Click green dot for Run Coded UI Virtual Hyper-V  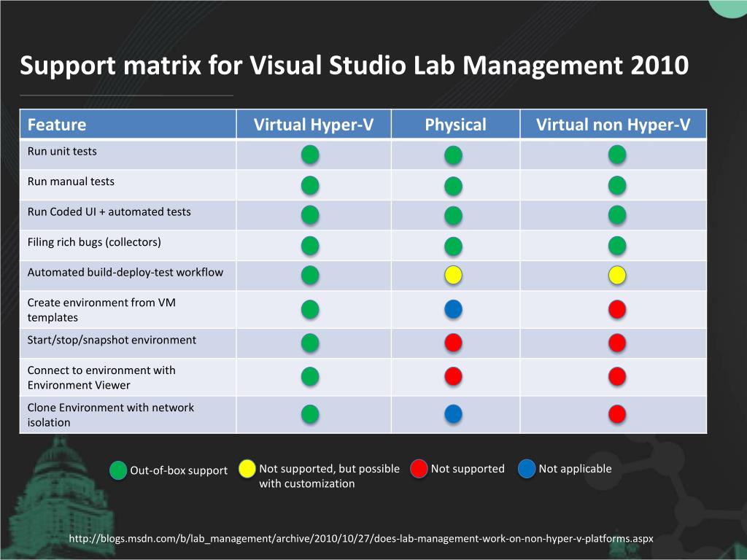[310, 215]
